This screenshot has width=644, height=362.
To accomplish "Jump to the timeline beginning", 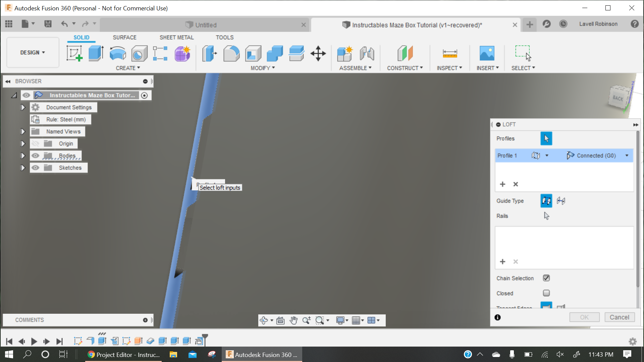I will (9, 341).
